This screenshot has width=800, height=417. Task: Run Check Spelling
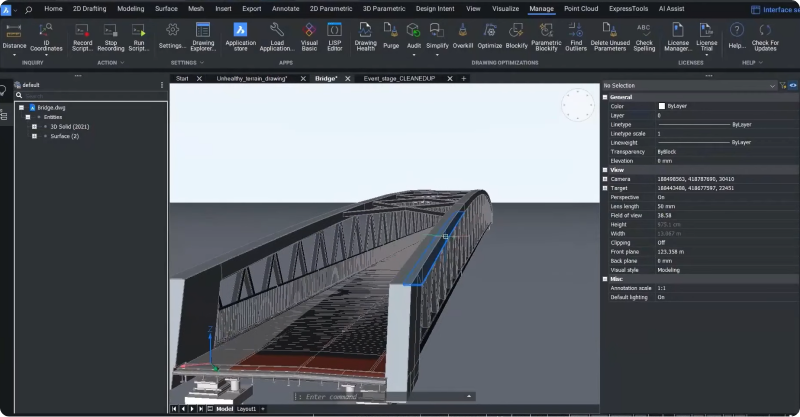644,31
